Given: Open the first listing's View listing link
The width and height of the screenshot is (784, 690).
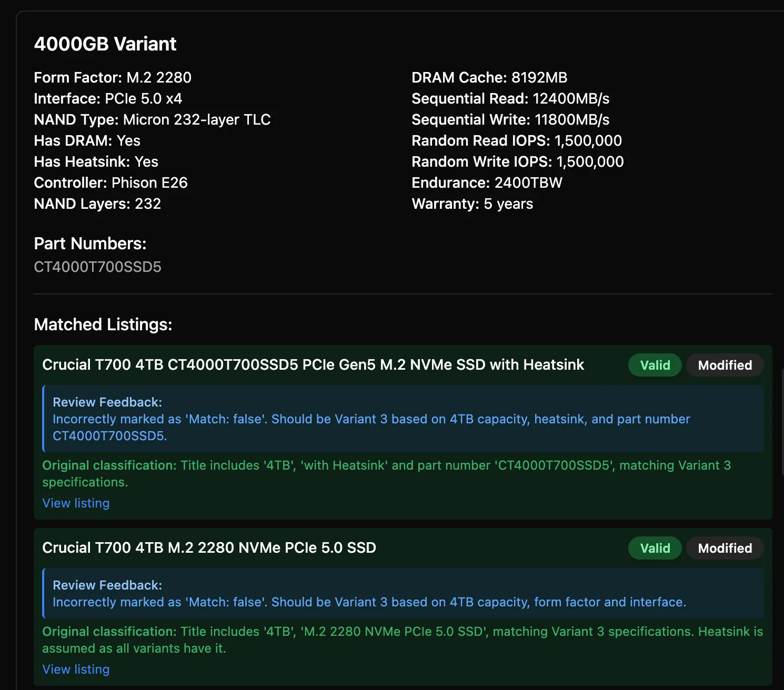Looking at the screenshot, I should click(x=76, y=503).
